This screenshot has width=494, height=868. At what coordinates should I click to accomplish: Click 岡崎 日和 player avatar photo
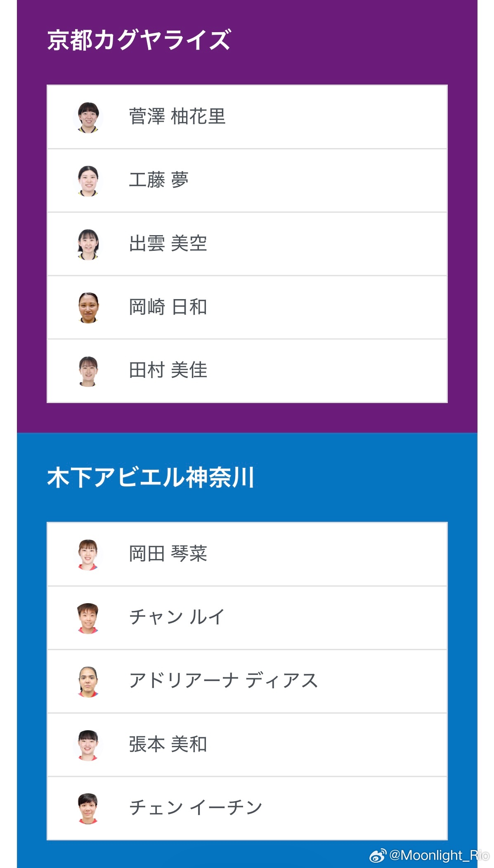coord(88,308)
